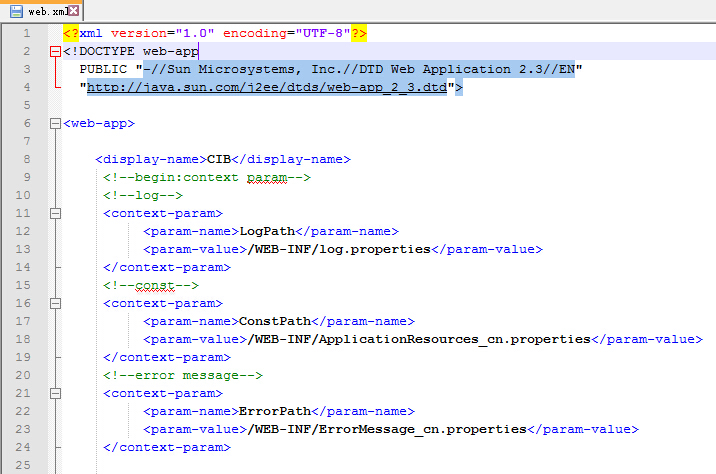
Task: Click the </context-param> tag on line 24
Action: 167,447
